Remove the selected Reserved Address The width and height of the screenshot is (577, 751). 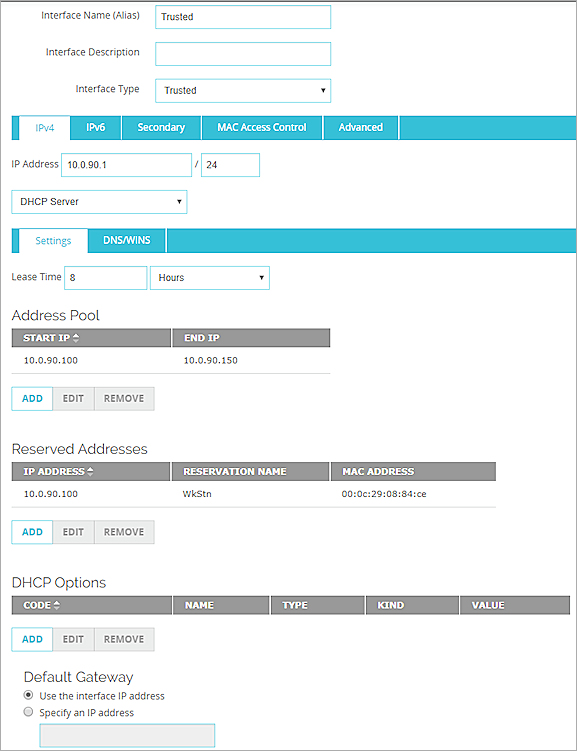124,532
